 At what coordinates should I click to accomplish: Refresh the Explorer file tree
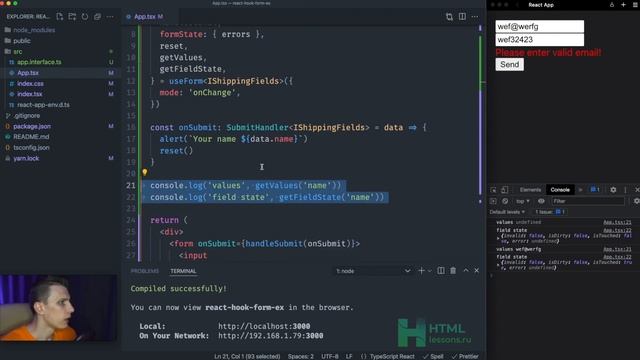click(84, 16)
